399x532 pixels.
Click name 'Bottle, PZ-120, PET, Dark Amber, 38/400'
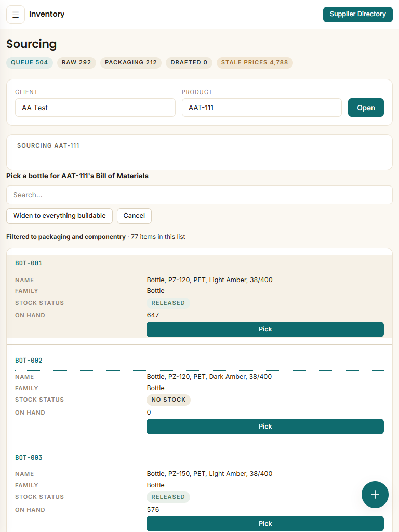pos(209,377)
